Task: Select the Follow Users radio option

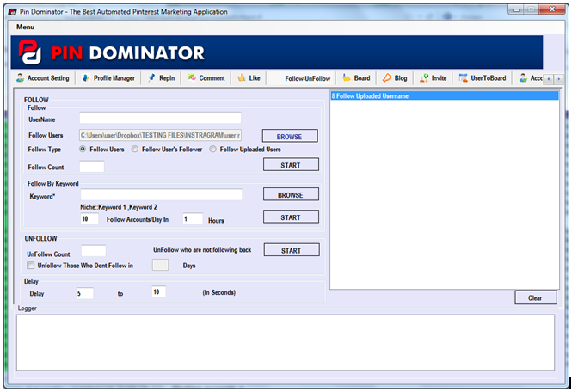Action: (x=83, y=149)
